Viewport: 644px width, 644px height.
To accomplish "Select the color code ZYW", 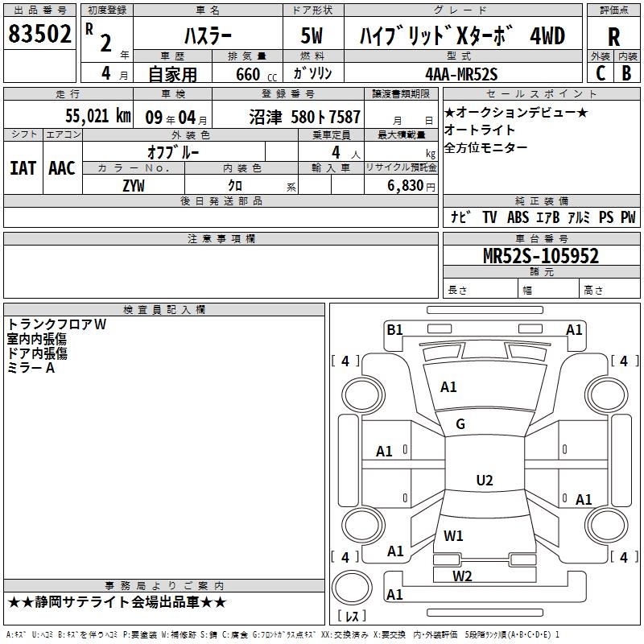I will coord(134,186).
